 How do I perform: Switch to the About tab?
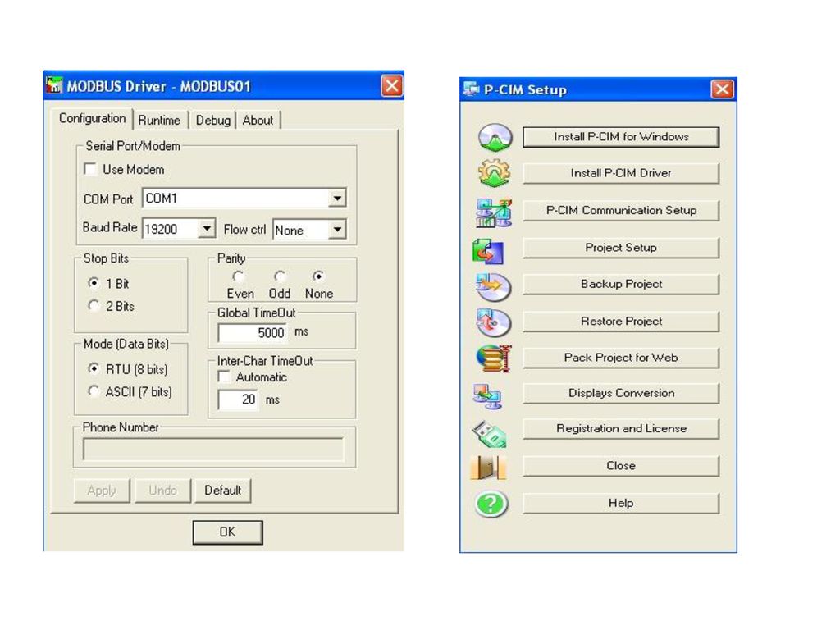pos(258,121)
